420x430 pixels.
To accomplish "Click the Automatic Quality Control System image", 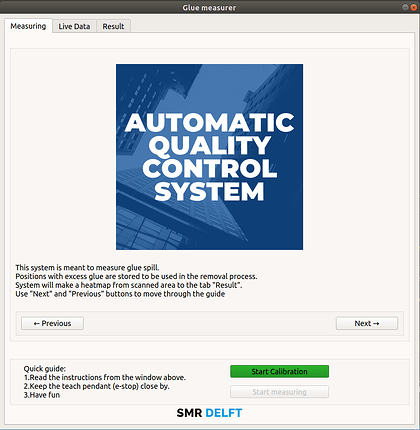I will 209,157.
